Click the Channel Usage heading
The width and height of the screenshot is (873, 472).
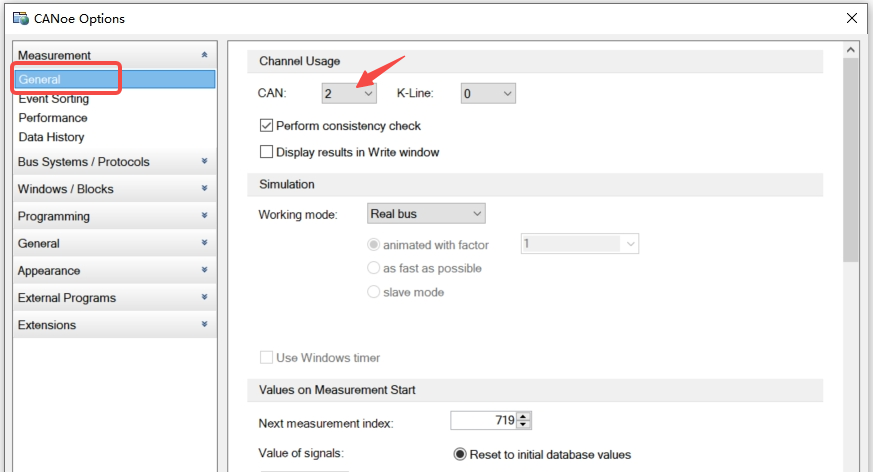[x=300, y=61]
